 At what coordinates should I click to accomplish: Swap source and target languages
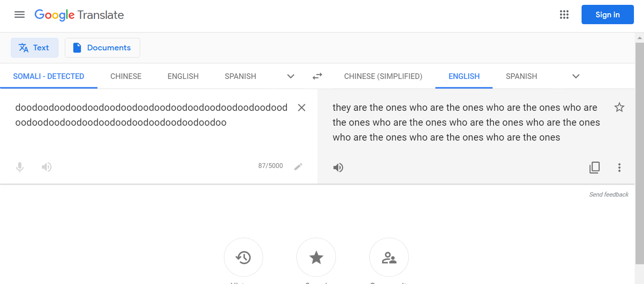(x=317, y=76)
